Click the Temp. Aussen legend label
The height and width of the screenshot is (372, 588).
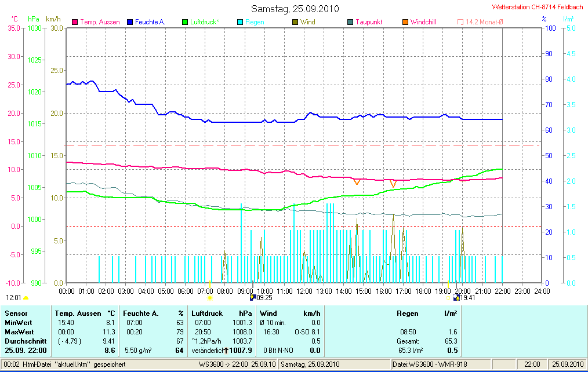coord(100,22)
